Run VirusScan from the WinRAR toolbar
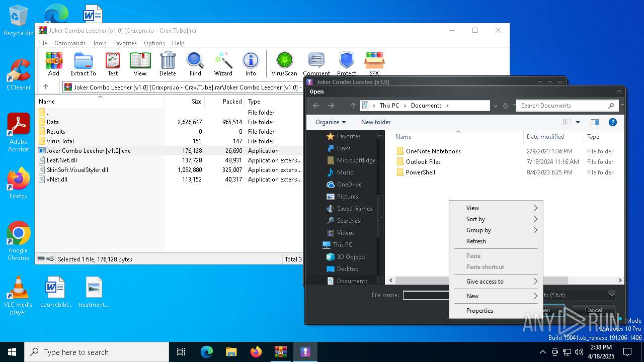Screen dimensions: 644x362 coord(284,64)
